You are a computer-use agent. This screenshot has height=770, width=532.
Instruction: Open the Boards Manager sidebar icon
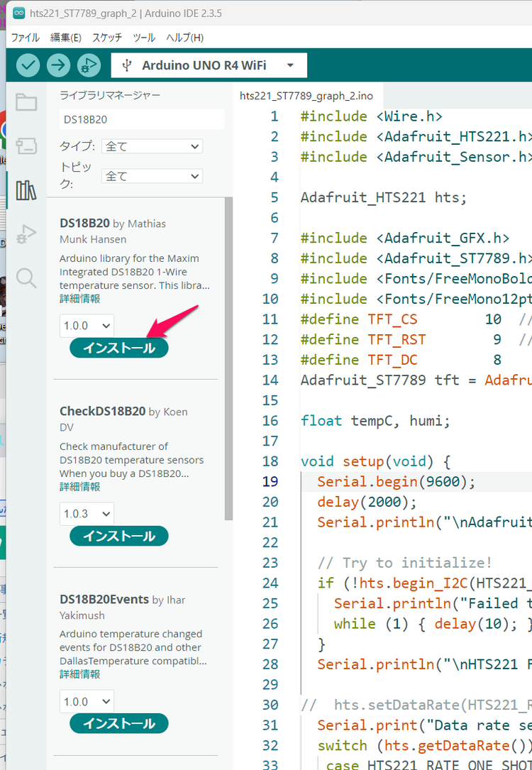[x=26, y=146]
